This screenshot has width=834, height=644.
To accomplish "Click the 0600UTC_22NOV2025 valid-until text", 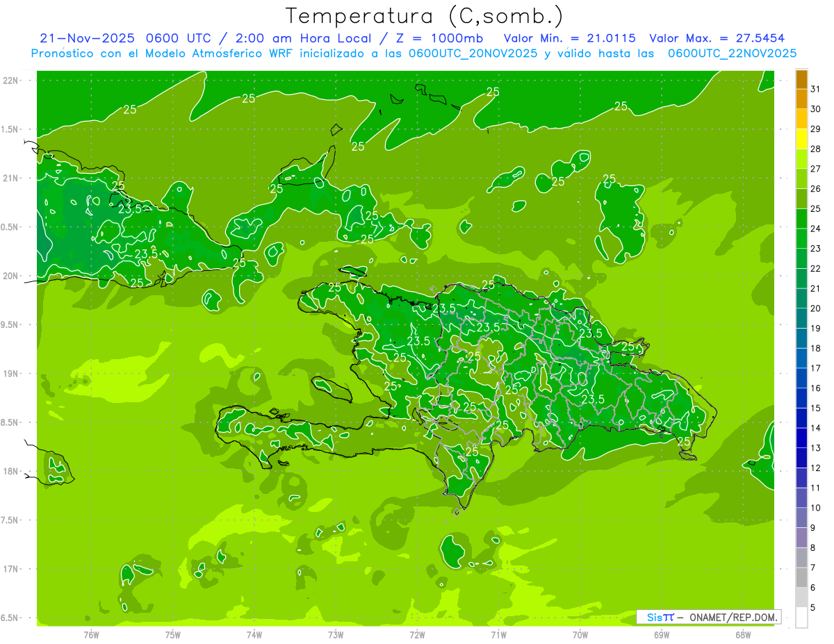I will tap(732, 53).
